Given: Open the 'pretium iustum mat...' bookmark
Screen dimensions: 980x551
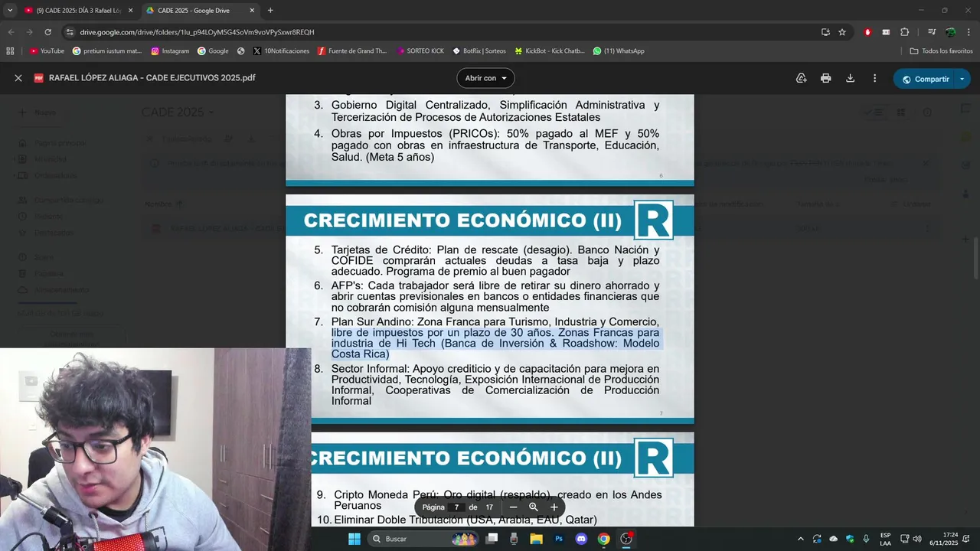Looking at the screenshot, I should coord(107,51).
